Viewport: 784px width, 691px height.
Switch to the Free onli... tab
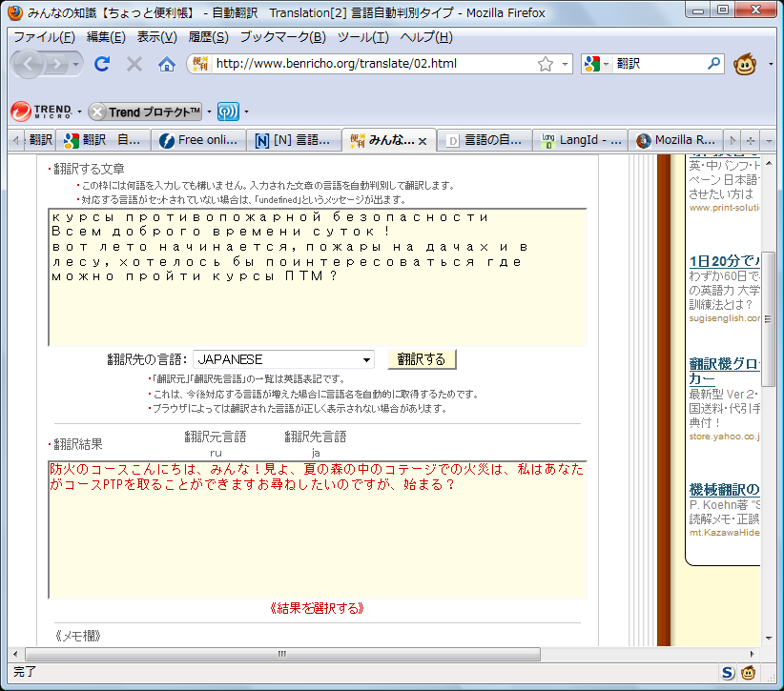pos(198,140)
